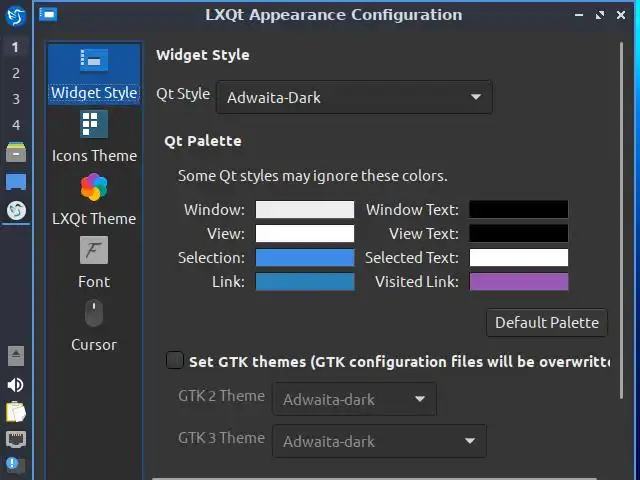Change the Visited Link color swatch
This screenshot has height=480, width=640.
[518, 282]
